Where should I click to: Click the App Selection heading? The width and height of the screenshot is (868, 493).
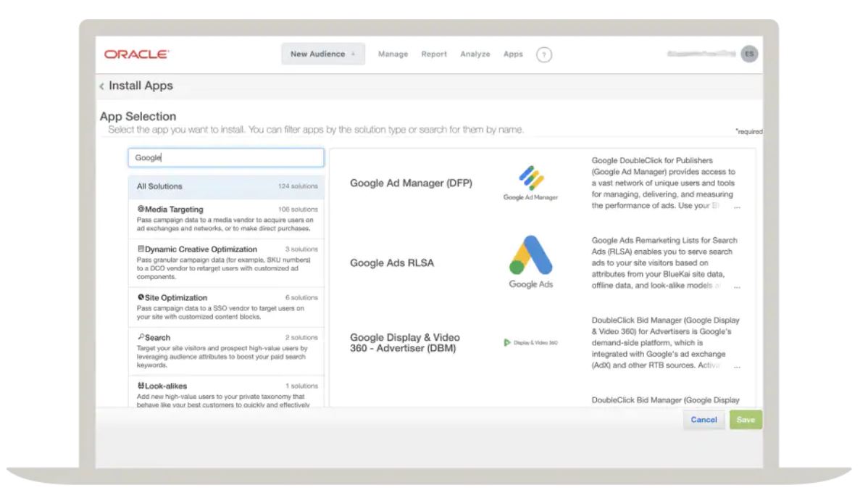138,116
